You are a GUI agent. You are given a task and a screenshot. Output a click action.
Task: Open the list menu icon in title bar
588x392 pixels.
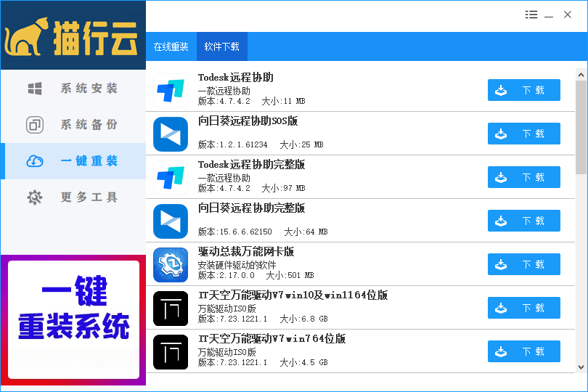[531, 15]
